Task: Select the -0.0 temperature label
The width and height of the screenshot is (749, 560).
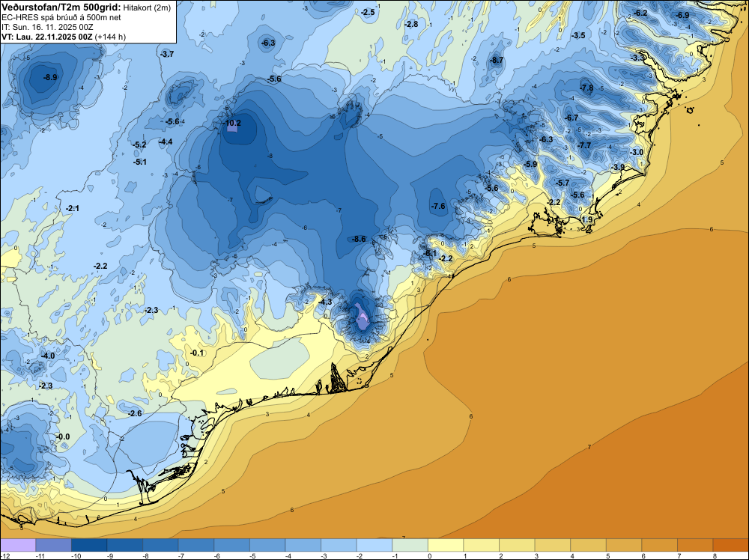Action: (x=63, y=436)
